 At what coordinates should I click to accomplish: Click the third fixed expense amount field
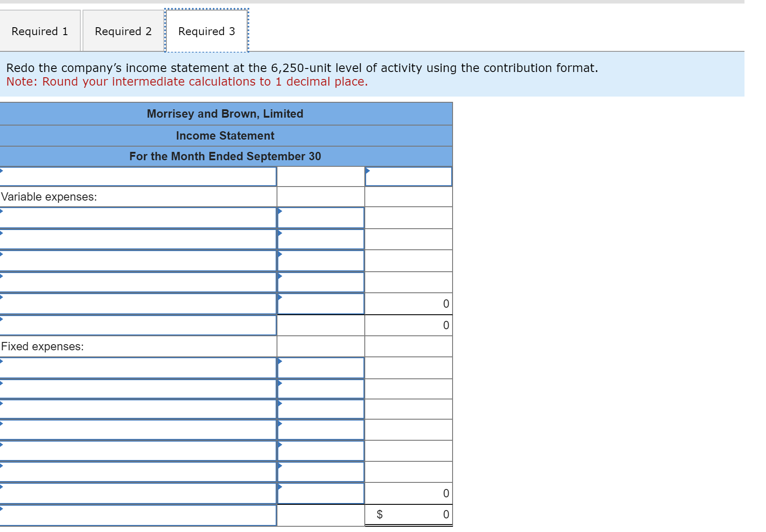321,409
